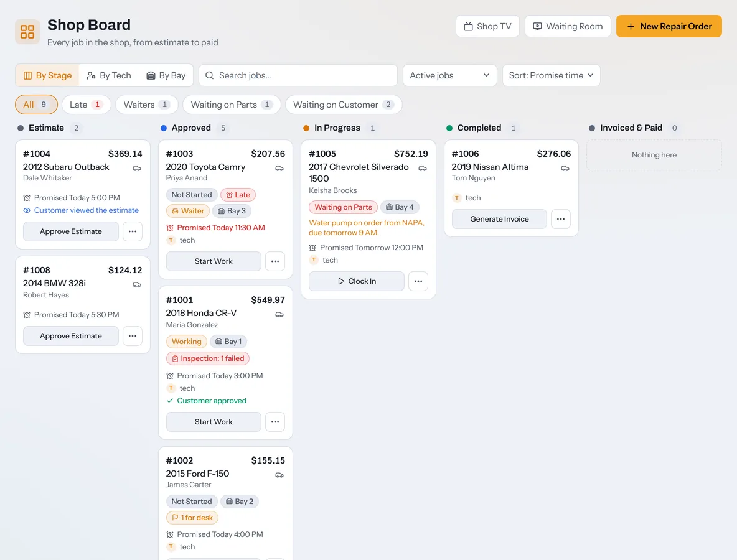Viewport: 737px width, 560px height.
Task: Click the Invoiced & Paid column header
Action: (x=631, y=128)
